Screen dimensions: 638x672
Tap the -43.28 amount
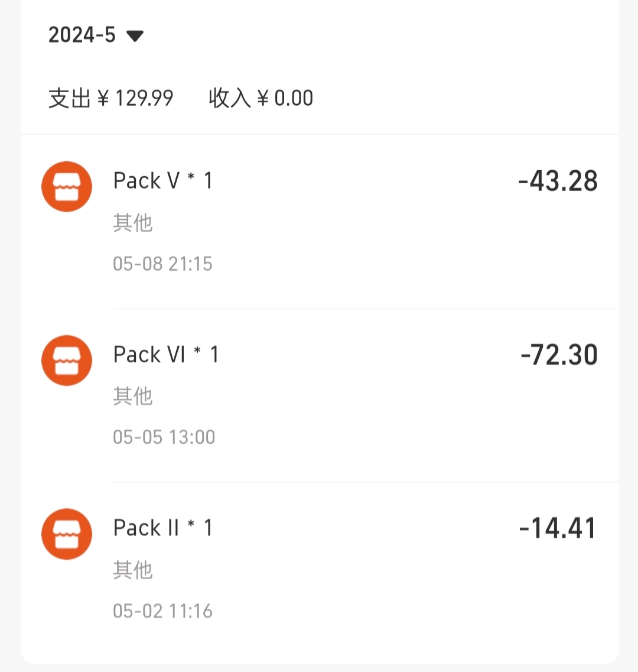pyautogui.click(x=558, y=181)
